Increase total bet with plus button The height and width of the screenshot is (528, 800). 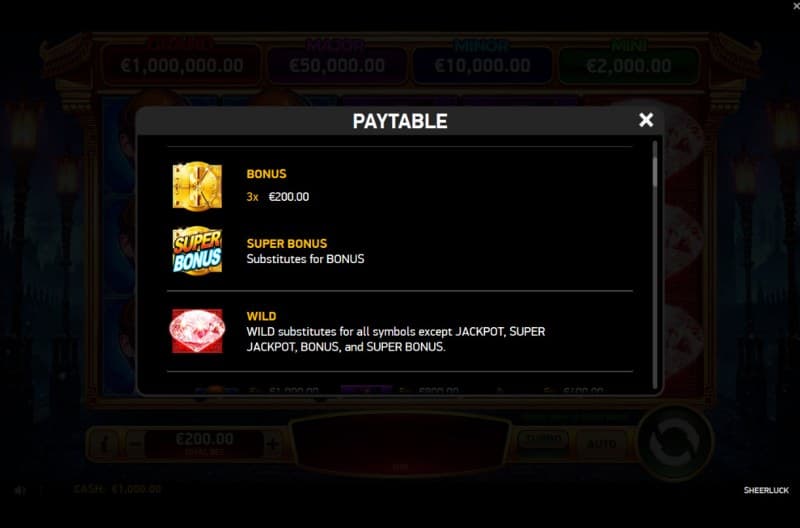tap(273, 444)
